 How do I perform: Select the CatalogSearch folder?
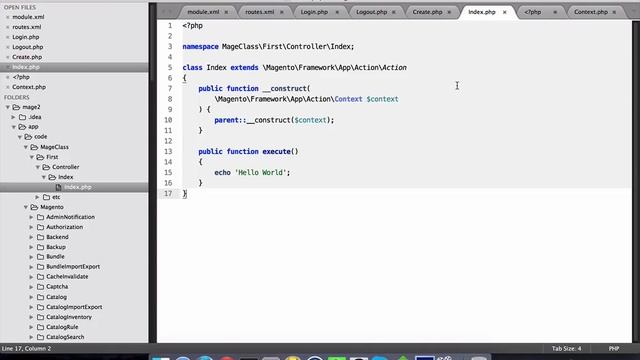pyautogui.click(x=65, y=337)
